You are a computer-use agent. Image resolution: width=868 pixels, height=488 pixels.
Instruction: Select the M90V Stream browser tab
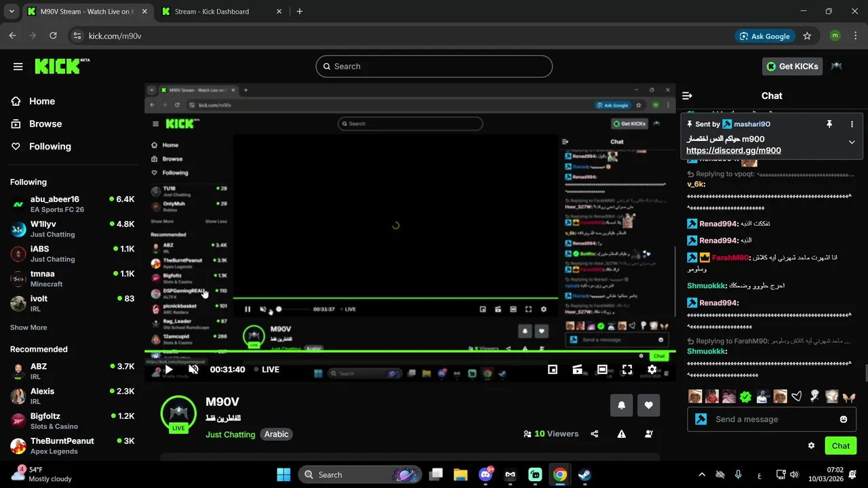tap(87, 12)
